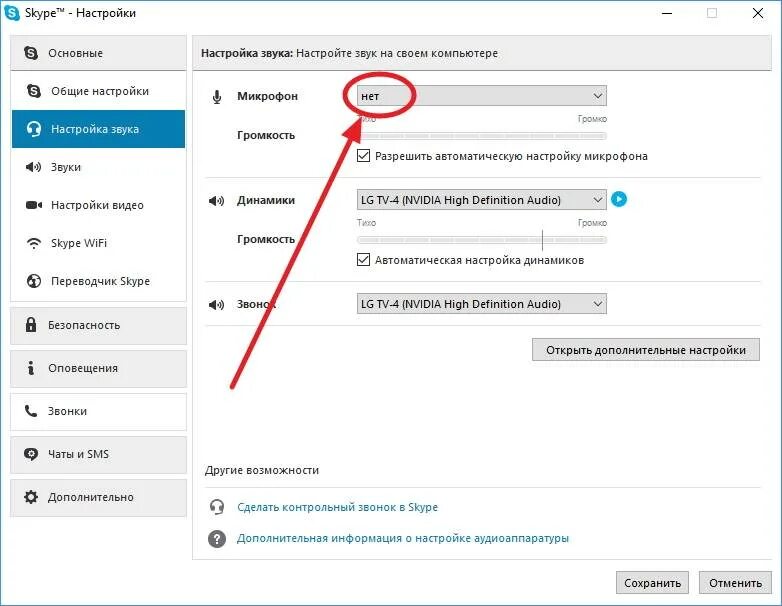Expand the Звонки settings section

(x=98, y=411)
